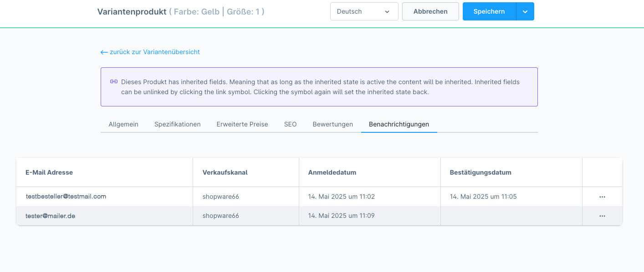Image resolution: width=644 pixels, height=272 pixels.
Task: Go to Erweiterte Preise tab
Action: [x=242, y=124]
